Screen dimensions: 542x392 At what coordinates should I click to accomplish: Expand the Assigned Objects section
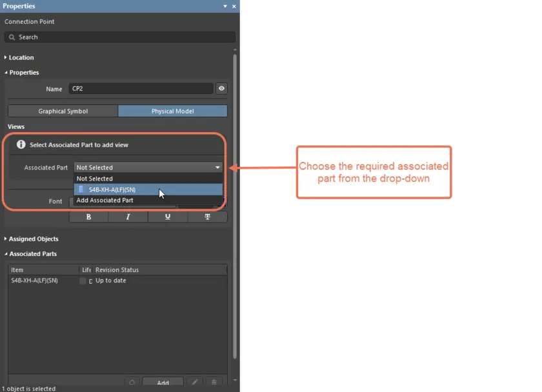(6, 239)
